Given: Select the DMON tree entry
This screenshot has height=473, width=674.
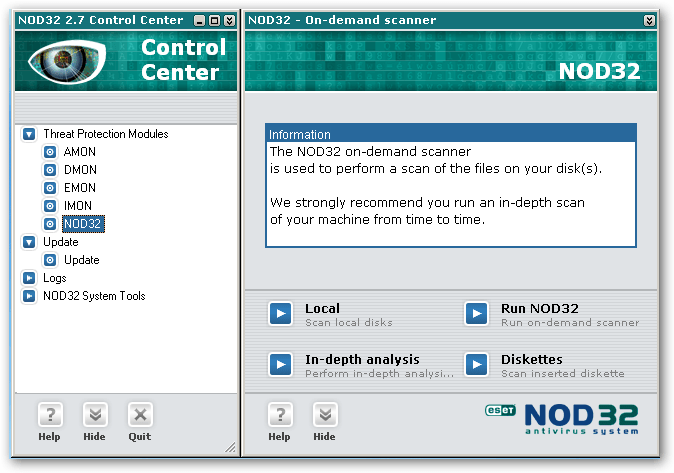Looking at the screenshot, I should coord(80,170).
